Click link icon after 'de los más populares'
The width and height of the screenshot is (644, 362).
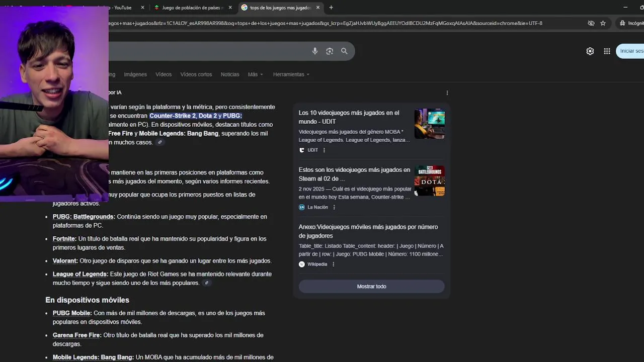pos(206,283)
